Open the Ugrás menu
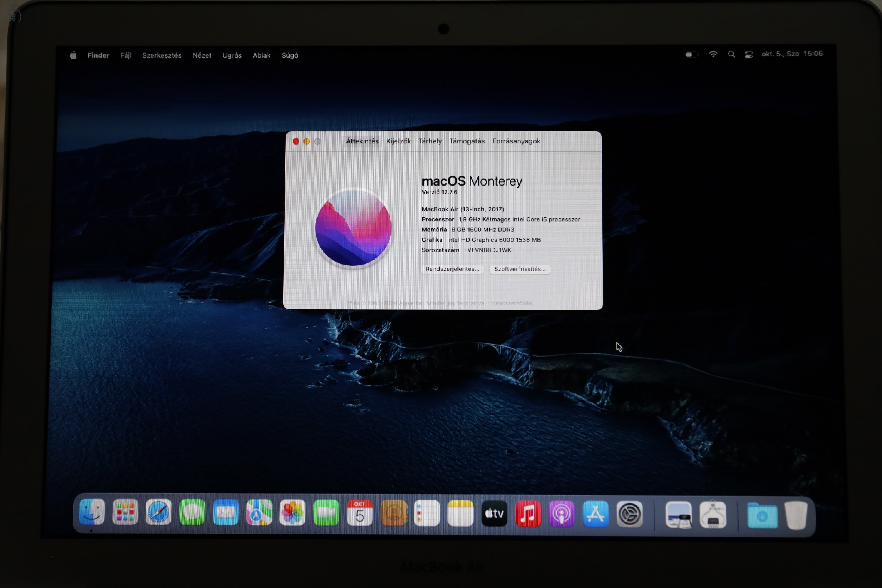Viewport: 882px width, 588px height. tap(232, 56)
